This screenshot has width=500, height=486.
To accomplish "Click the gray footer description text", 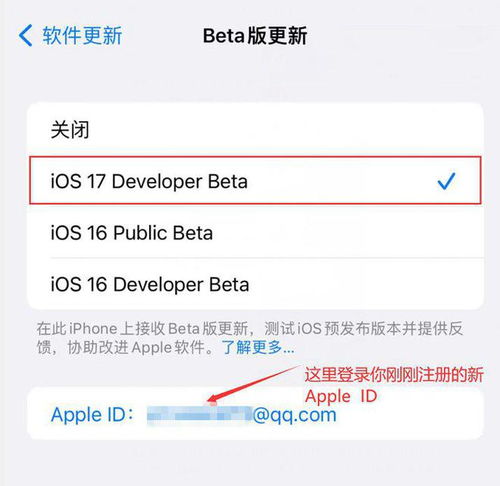I will tap(250, 338).
